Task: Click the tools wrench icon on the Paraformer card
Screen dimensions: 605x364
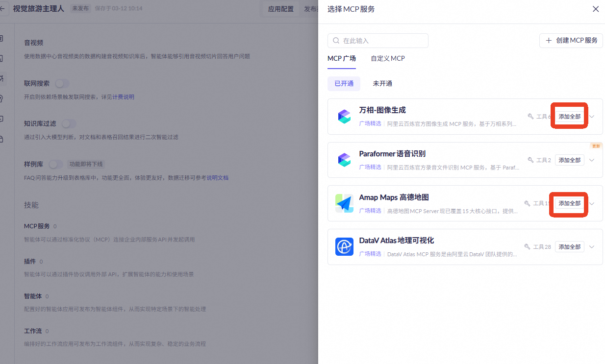Action: point(530,160)
